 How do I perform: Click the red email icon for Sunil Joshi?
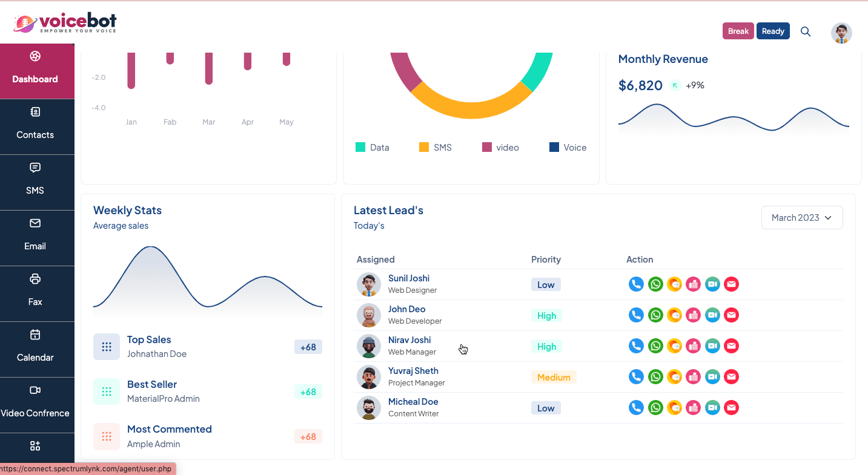732,284
